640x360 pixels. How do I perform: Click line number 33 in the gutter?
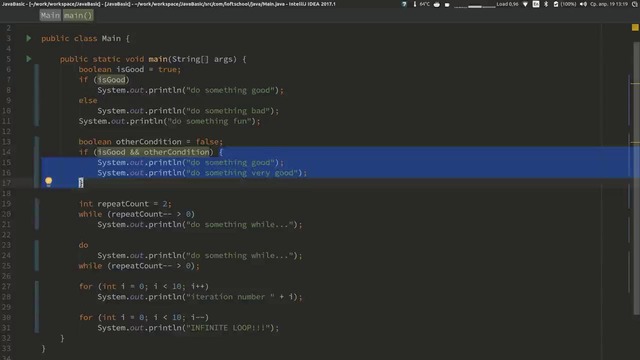coord(7,349)
